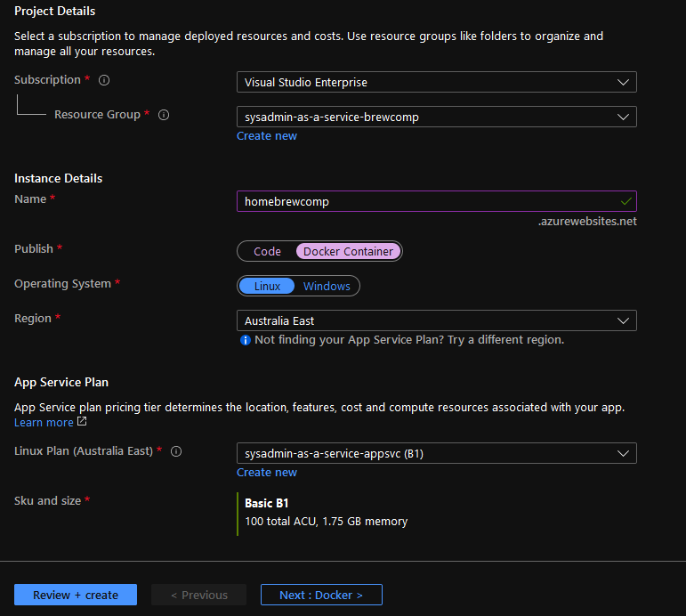Screen dimensions: 686x616
Task: Open the Subscription dropdown
Action: pyautogui.click(x=437, y=82)
